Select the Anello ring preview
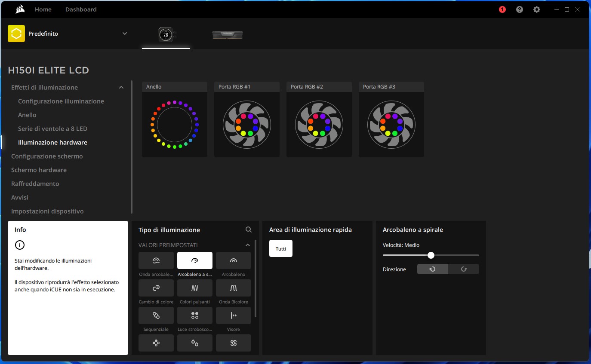Screen dimensions: 591x364 (175, 119)
